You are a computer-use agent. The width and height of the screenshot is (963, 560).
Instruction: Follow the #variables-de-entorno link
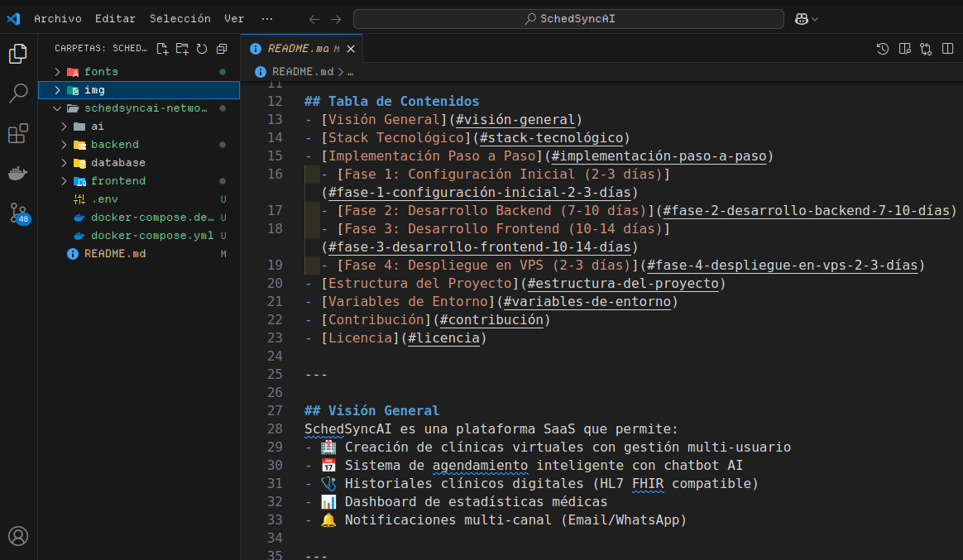tap(587, 301)
